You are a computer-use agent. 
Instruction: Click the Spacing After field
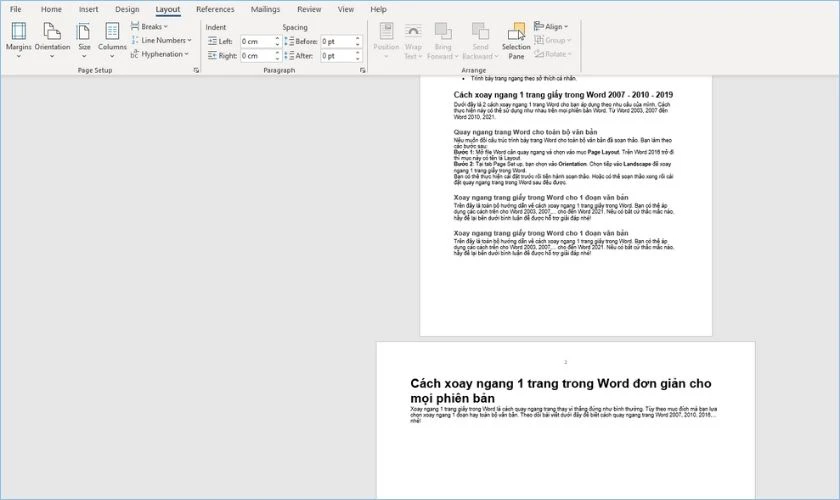(337, 56)
